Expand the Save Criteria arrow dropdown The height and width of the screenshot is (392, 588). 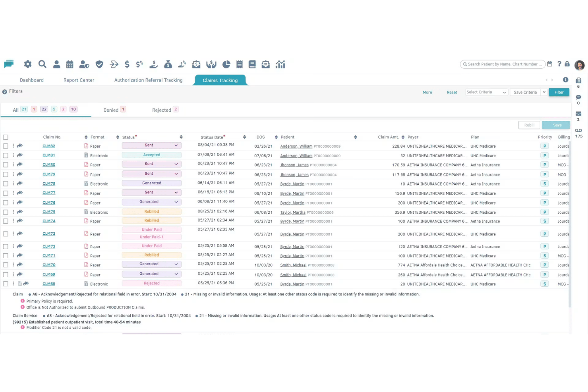[544, 92]
